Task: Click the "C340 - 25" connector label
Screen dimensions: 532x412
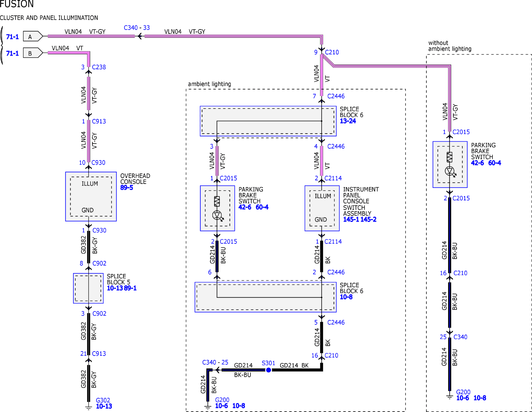Action: (x=215, y=362)
